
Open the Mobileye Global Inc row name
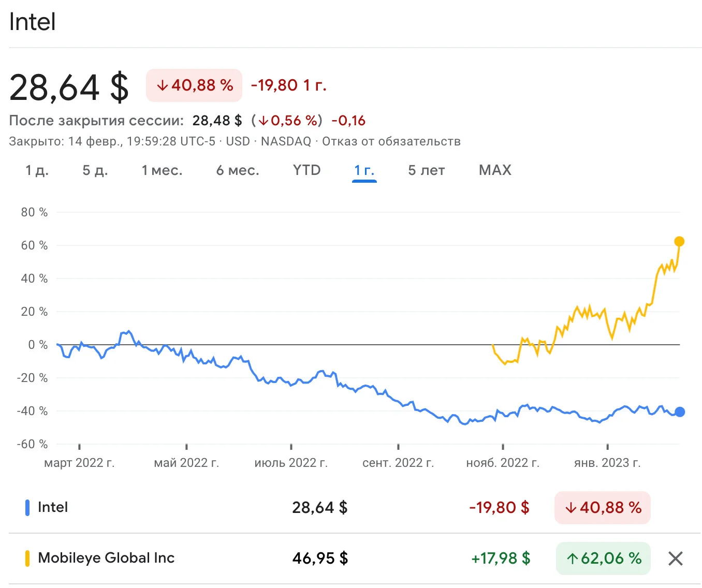pyautogui.click(x=106, y=558)
